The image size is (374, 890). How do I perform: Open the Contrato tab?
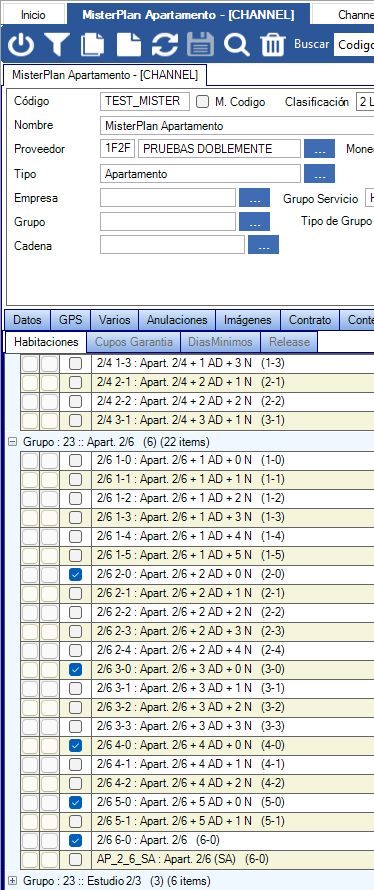point(310,320)
